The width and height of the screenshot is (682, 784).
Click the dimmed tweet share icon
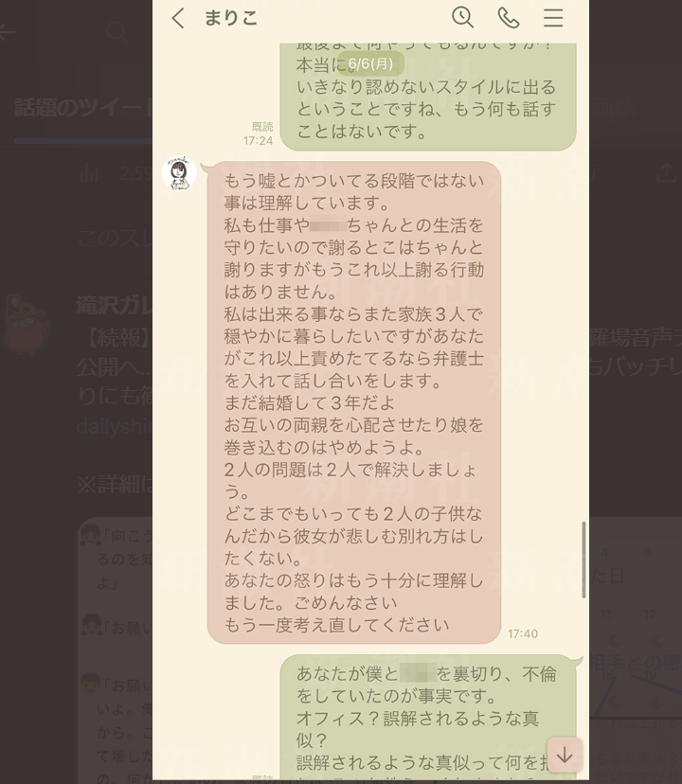point(667,172)
